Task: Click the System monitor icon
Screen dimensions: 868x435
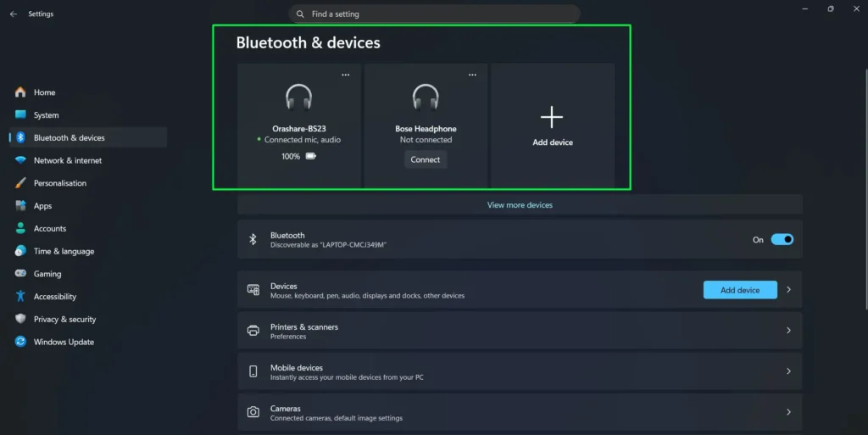Action: 20,114
